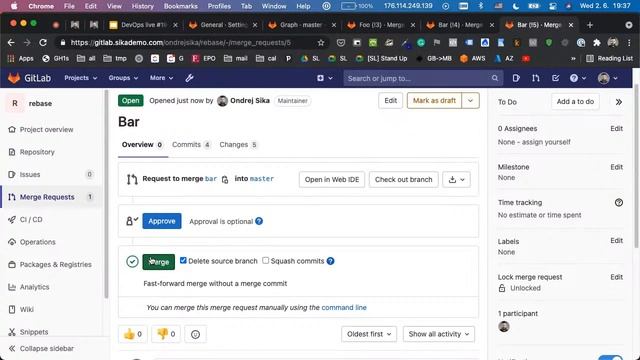Screen dimensions: 640x360
Task: Open the download patches dropdown
Action: (456, 180)
